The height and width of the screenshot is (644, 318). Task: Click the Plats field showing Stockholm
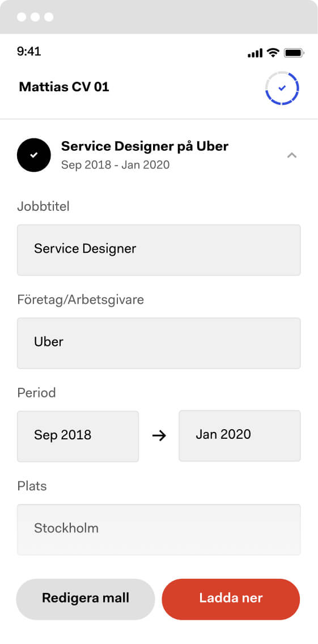tap(159, 529)
